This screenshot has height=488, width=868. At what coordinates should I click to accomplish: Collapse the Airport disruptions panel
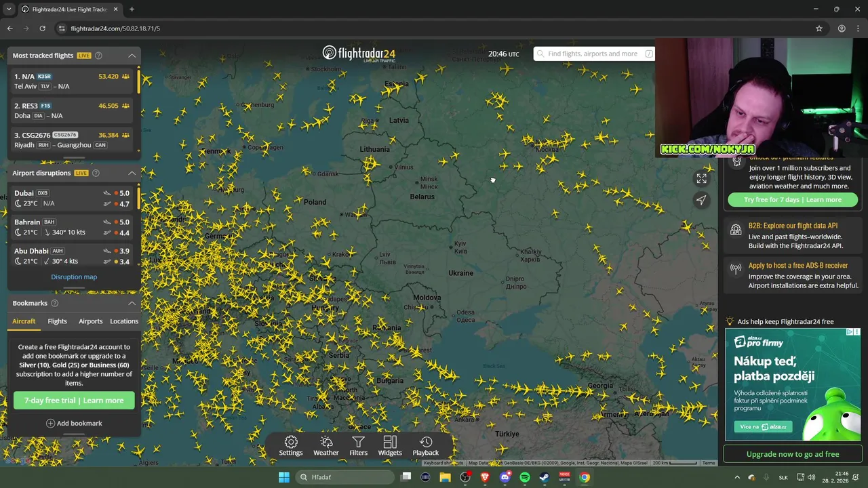(x=132, y=173)
